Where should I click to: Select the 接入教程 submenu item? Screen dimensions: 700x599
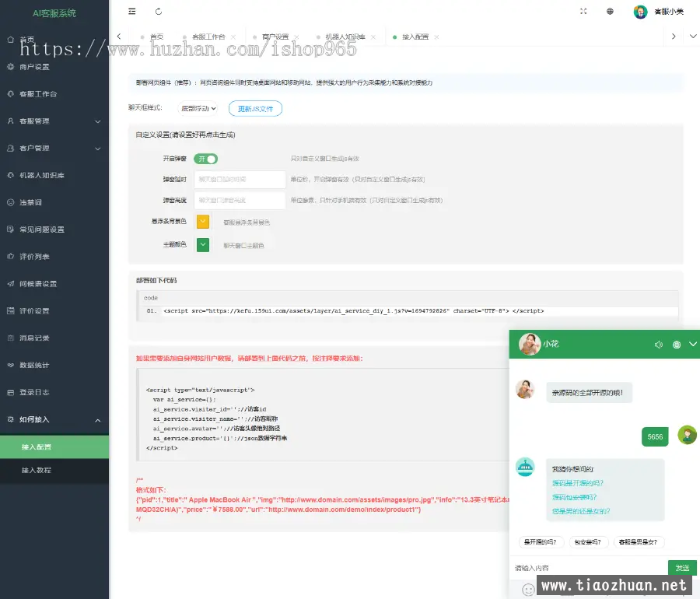54,471
